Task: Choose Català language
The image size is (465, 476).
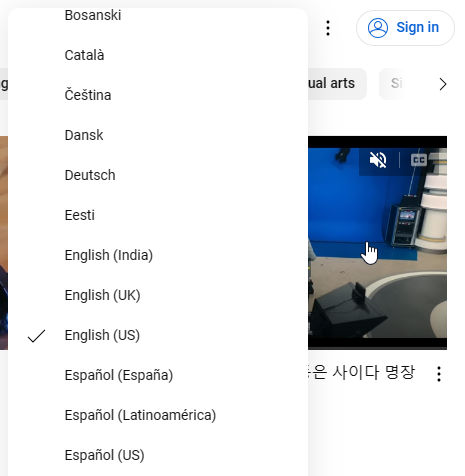Action: pos(158,55)
